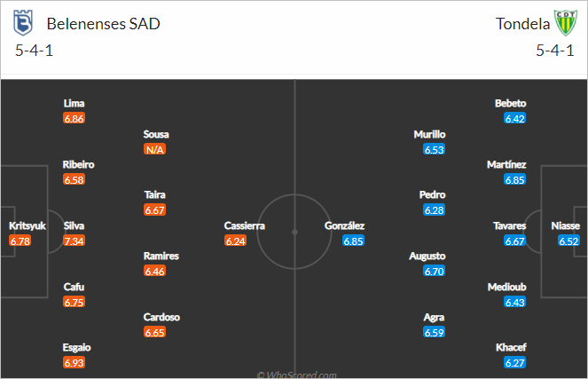Click the Tondela club crest
The image size is (588, 379).
click(x=566, y=22)
